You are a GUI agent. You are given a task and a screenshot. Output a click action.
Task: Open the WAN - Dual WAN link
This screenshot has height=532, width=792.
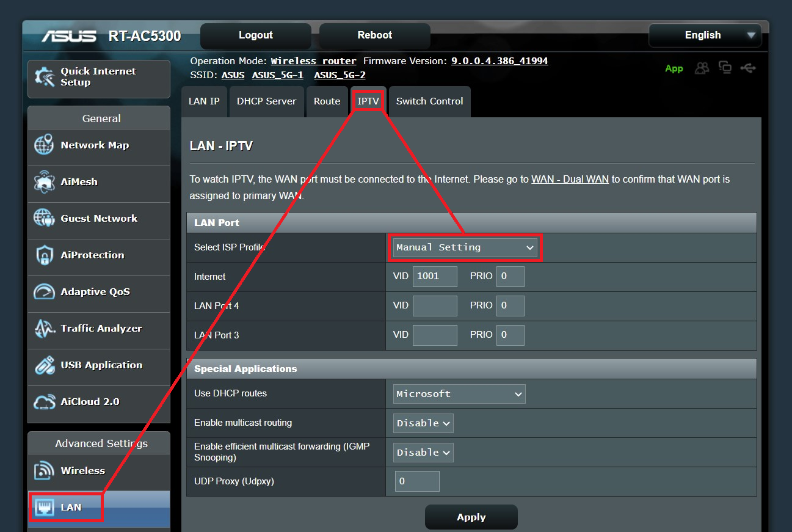pos(570,180)
